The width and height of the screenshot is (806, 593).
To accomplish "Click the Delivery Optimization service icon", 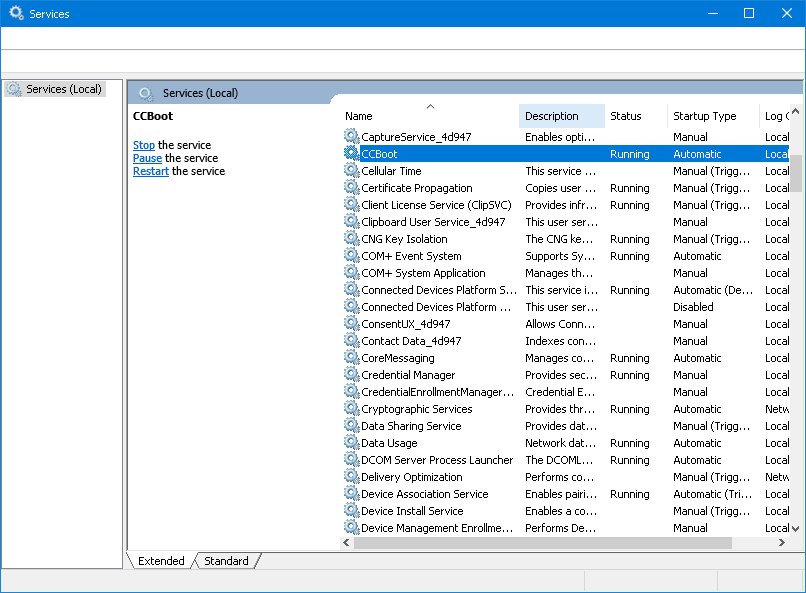I will point(349,477).
